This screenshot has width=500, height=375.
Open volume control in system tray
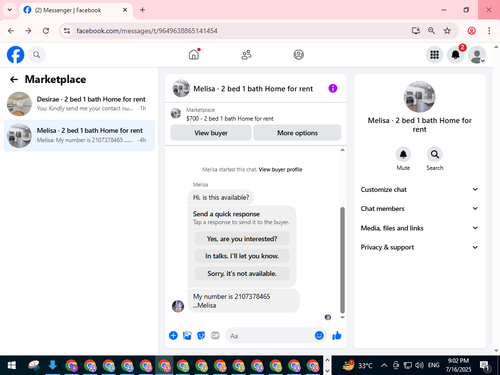[x=419, y=365]
